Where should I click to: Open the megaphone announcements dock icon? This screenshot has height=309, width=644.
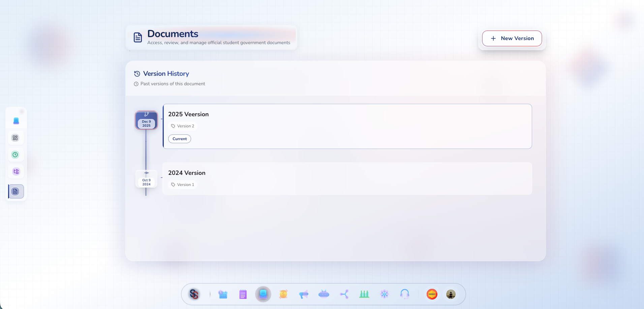click(304, 295)
